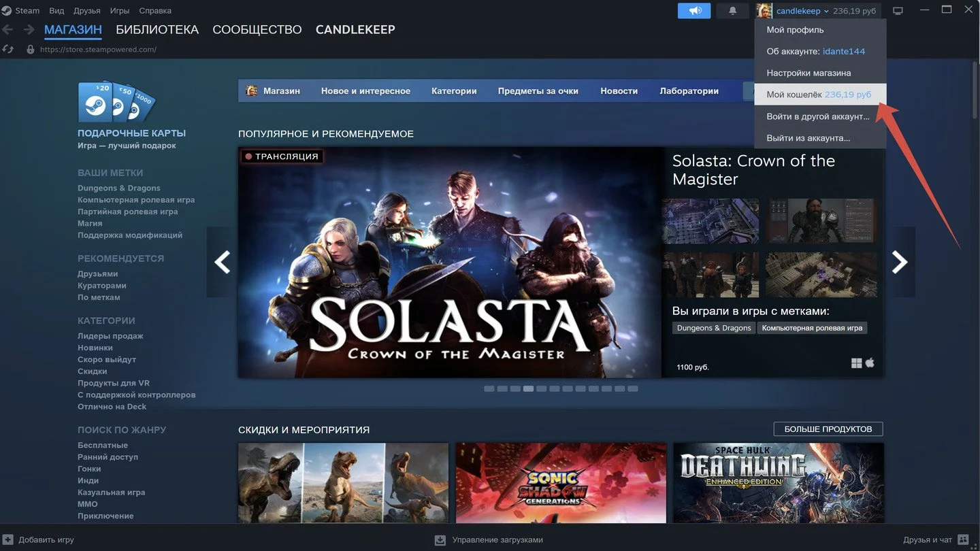The image size is (980, 551).
Task: Click the account avatar beside candlekeep
Action: coord(764,11)
